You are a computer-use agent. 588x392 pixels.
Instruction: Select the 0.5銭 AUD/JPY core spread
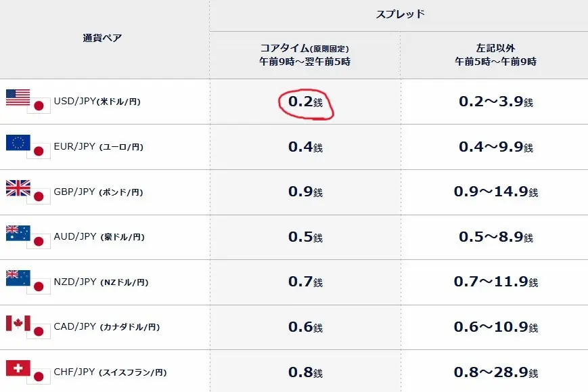point(306,237)
